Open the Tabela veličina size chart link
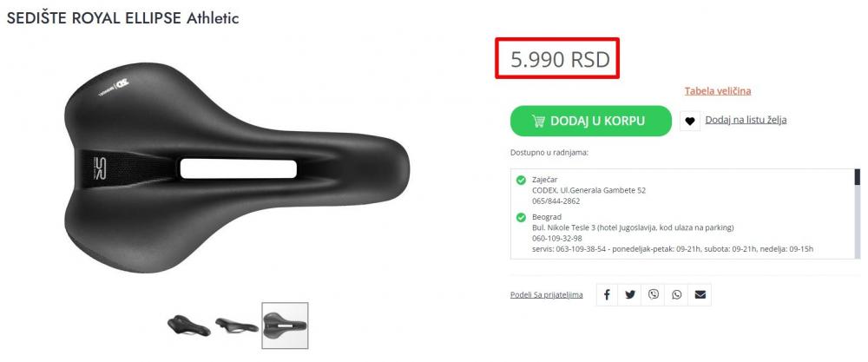This screenshot has height=362, width=868. (x=718, y=91)
